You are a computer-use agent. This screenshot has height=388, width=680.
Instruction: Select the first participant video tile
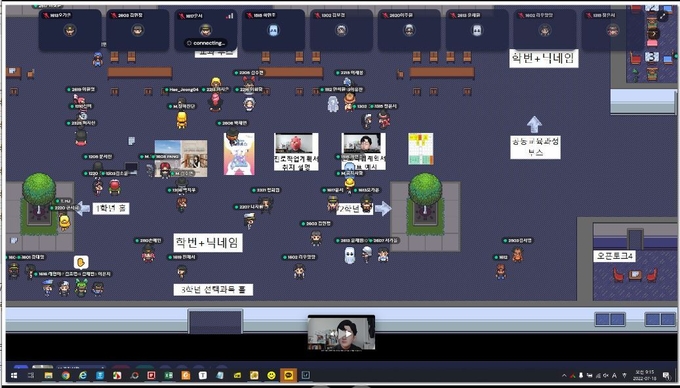[x=70, y=30]
